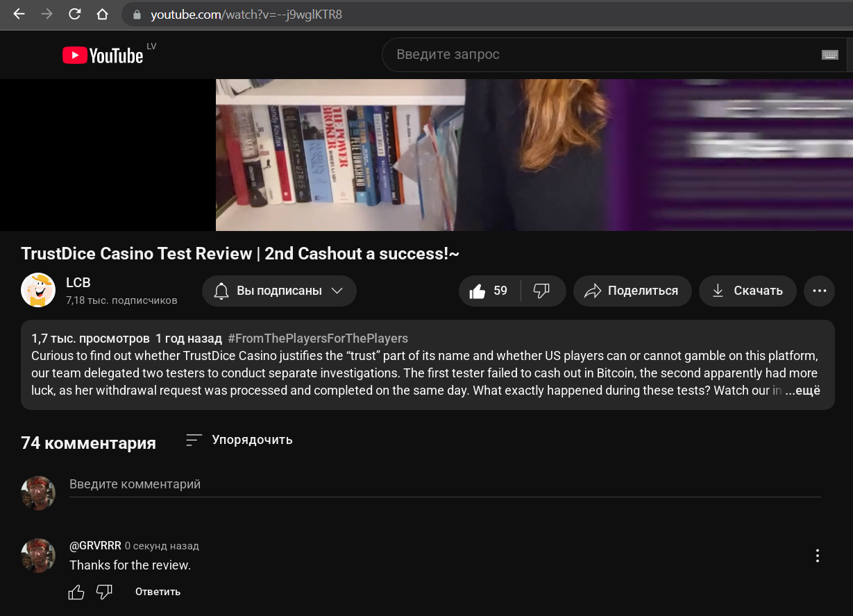Image resolution: width=853 pixels, height=616 pixels.
Task: Open the LCB channel name link
Action: [x=78, y=282]
